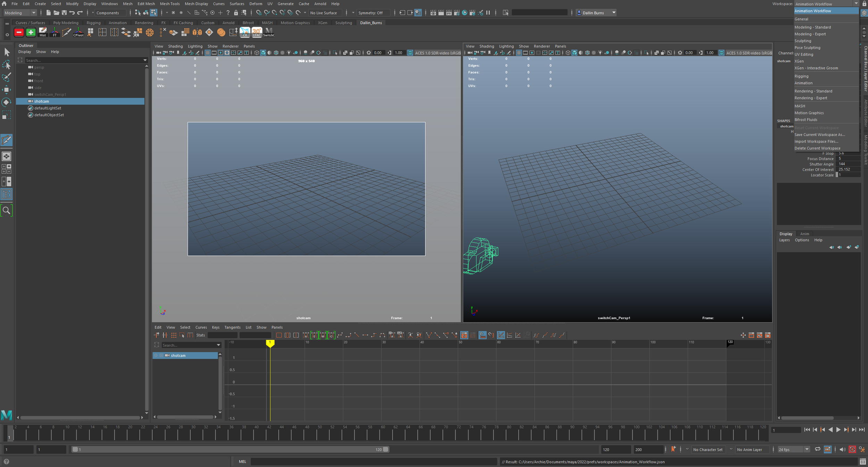Click the Hist shelf icon
The image size is (868, 467).
[x=43, y=32]
